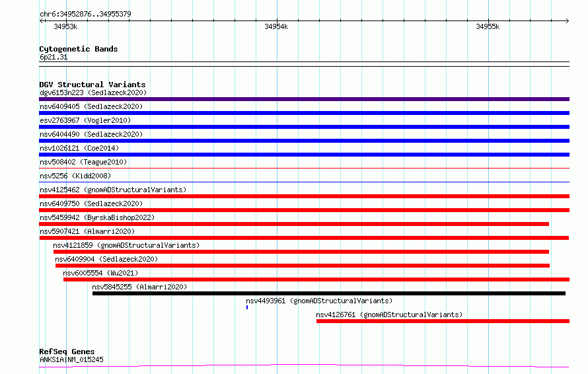
Task: Open nsv4125462 (gnomADStructuralVariants) label
Action: pos(113,190)
